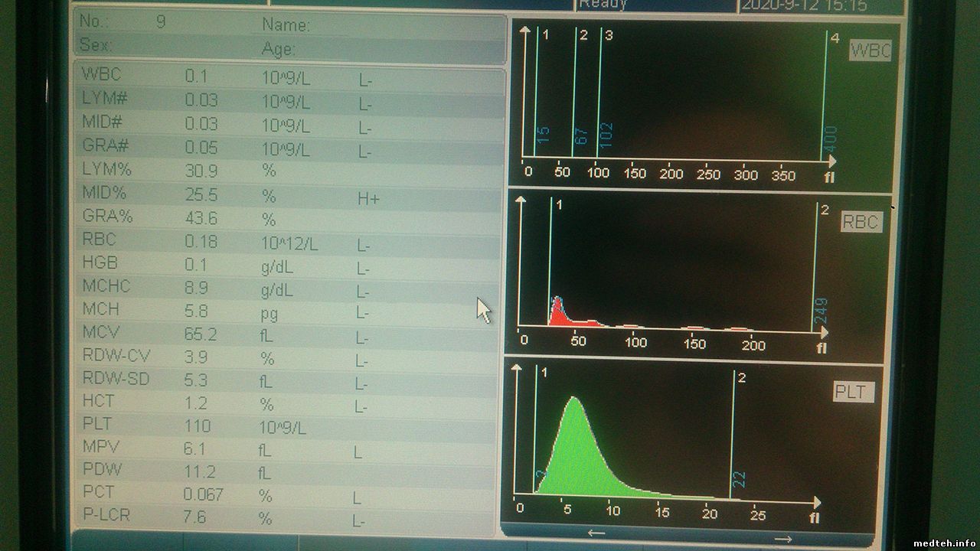Screen dimensions: 980x551
Task: Click the red RBC histogram peak
Action: pyautogui.click(x=557, y=306)
